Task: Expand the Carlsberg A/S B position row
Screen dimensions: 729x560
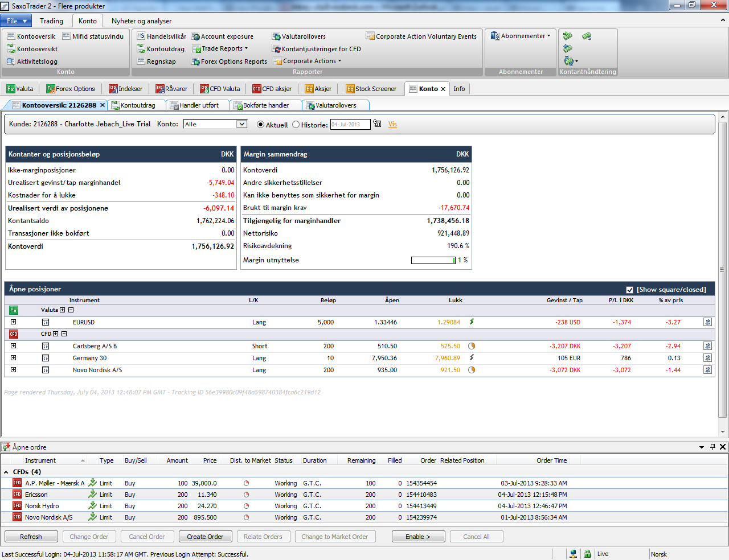Action: click(x=13, y=346)
